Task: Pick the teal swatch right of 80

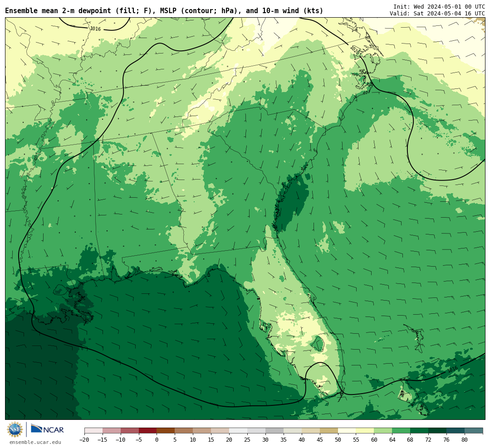Action: 474,430
